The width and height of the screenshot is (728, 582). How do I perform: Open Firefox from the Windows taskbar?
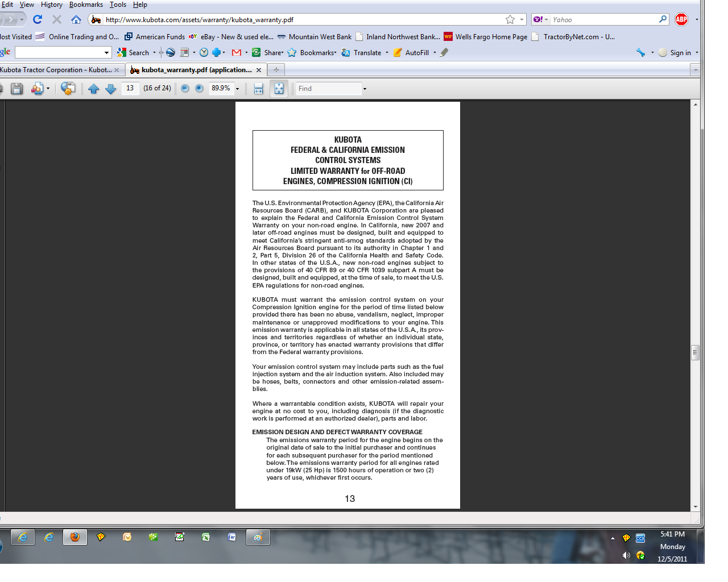coord(75,537)
